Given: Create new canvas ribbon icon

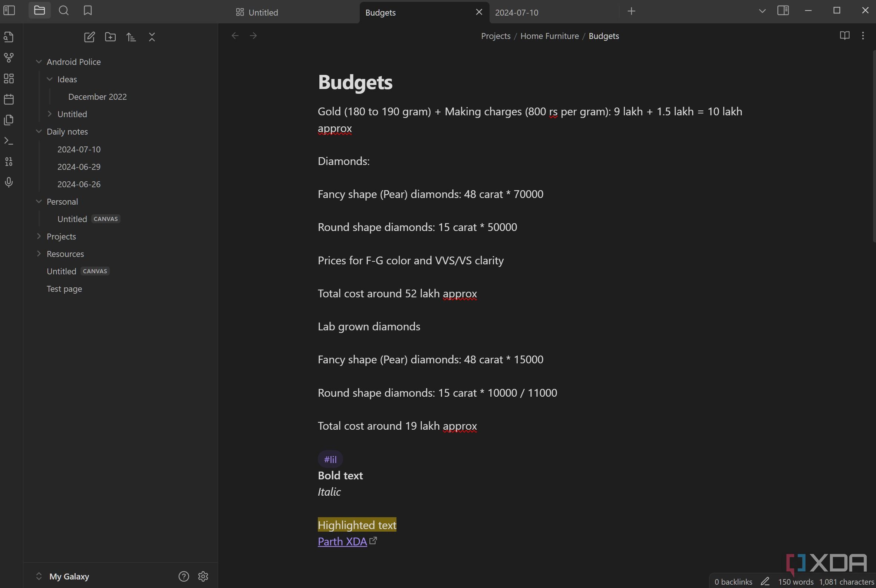Looking at the screenshot, I should click(x=9, y=78).
